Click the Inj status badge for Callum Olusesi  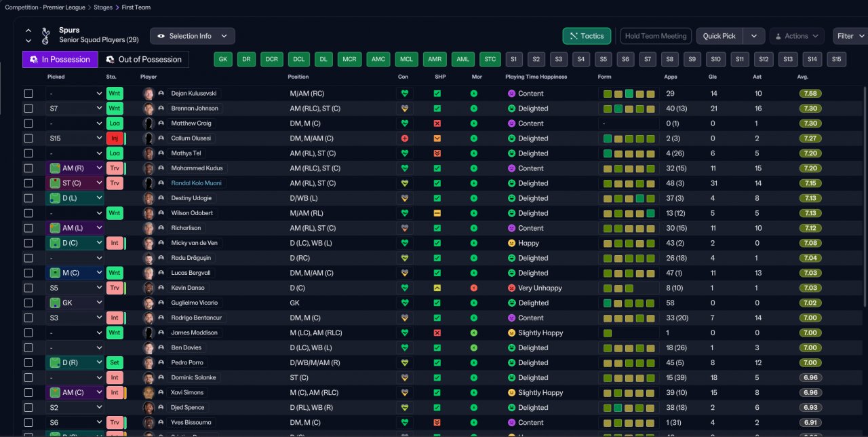pyautogui.click(x=115, y=138)
